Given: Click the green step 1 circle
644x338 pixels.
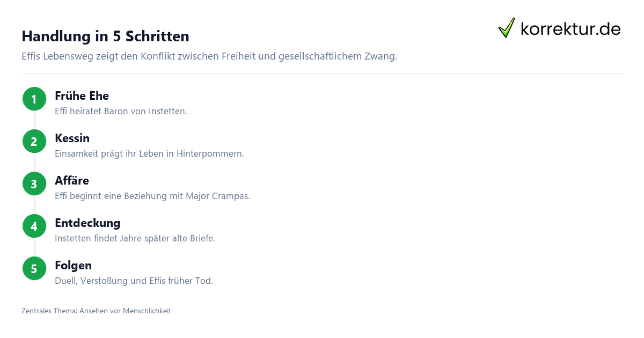Looking at the screenshot, I should pyautogui.click(x=34, y=99).
